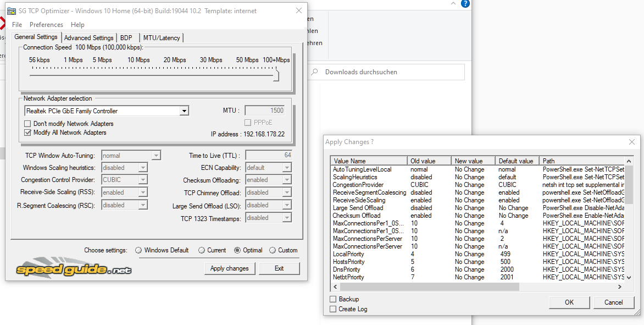Select Windows Default settings radio
644x325 pixels.
[x=138, y=250]
